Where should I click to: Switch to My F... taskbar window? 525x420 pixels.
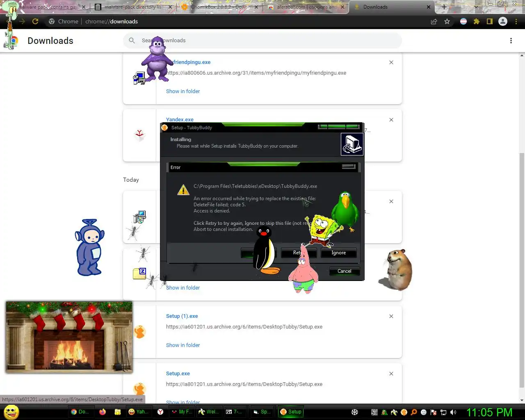click(181, 412)
